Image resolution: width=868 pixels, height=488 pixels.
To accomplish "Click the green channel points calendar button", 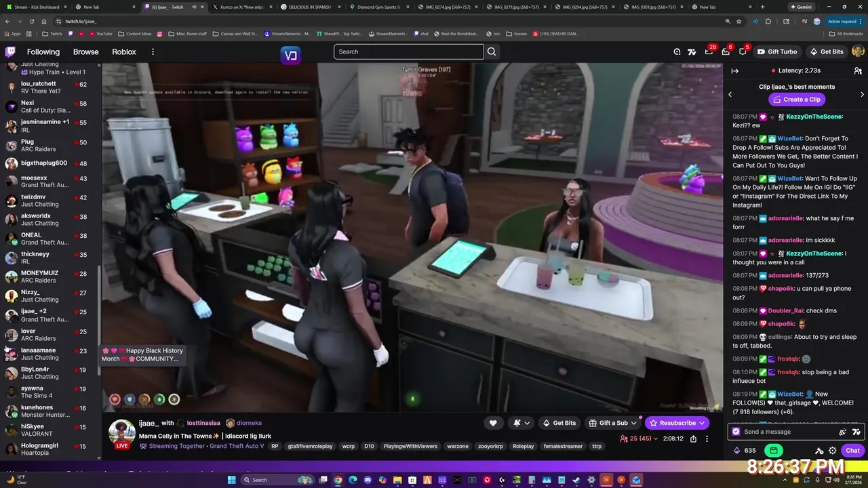I will 773,451.
